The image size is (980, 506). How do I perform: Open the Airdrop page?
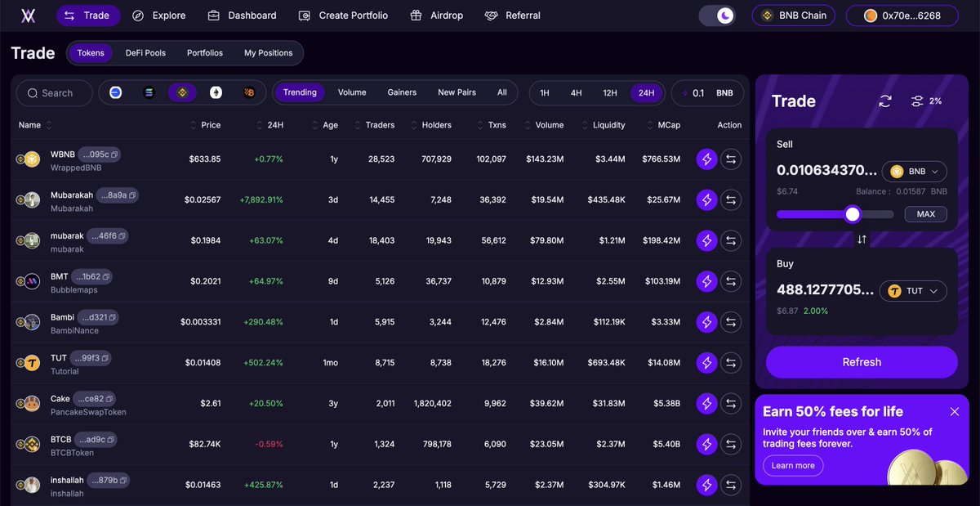436,16
